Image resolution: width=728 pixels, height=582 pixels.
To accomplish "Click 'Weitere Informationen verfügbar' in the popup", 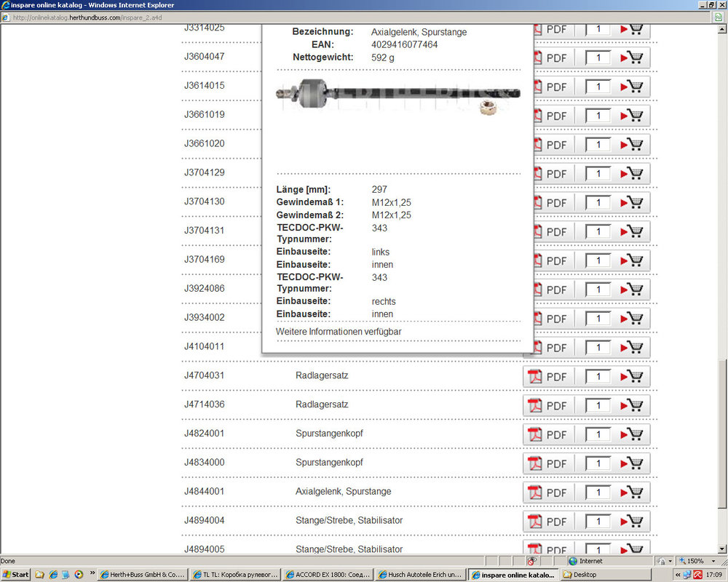I will coord(339,332).
